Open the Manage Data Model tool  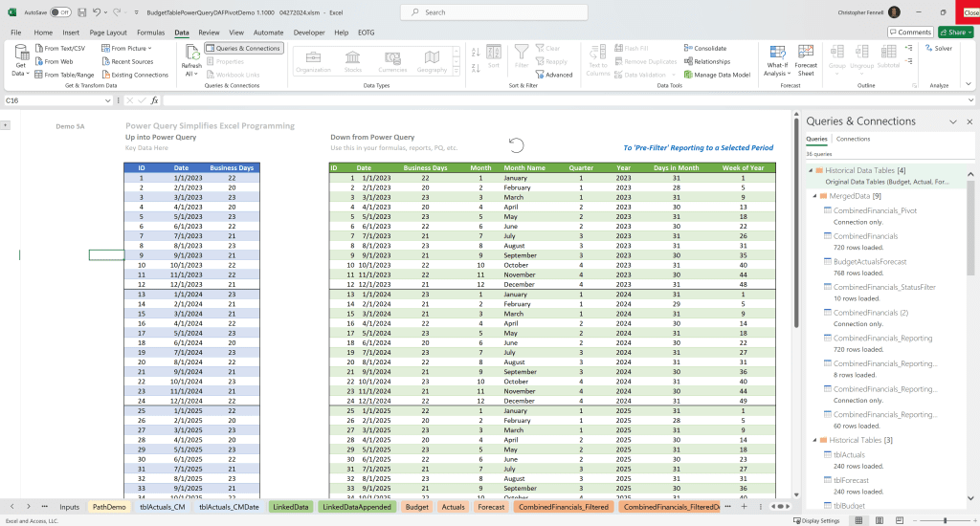pyautogui.click(x=717, y=74)
